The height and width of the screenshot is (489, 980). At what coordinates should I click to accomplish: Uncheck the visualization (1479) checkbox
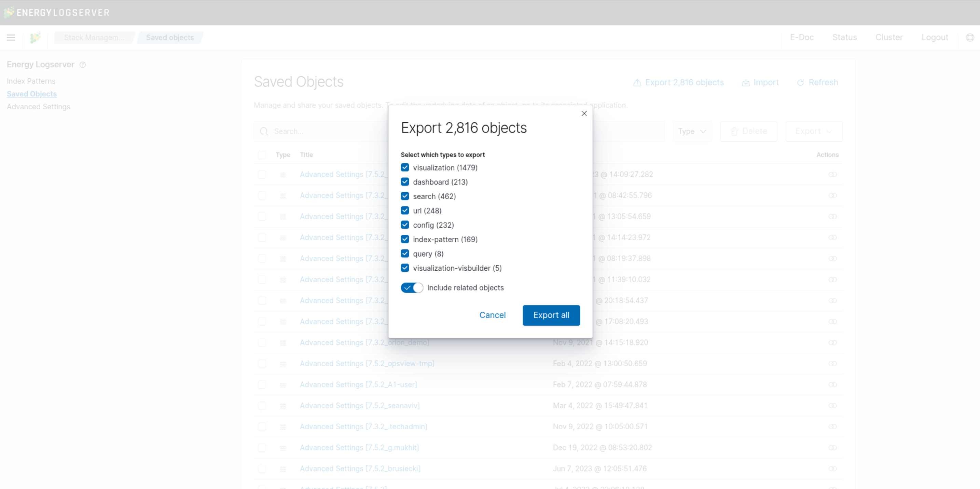[x=405, y=167]
